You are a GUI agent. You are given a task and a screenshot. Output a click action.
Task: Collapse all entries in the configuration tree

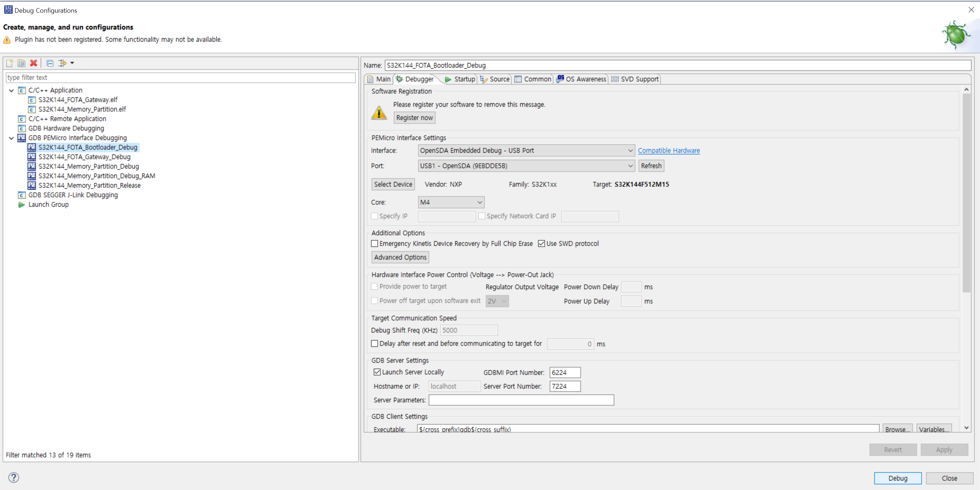pyautogui.click(x=49, y=63)
